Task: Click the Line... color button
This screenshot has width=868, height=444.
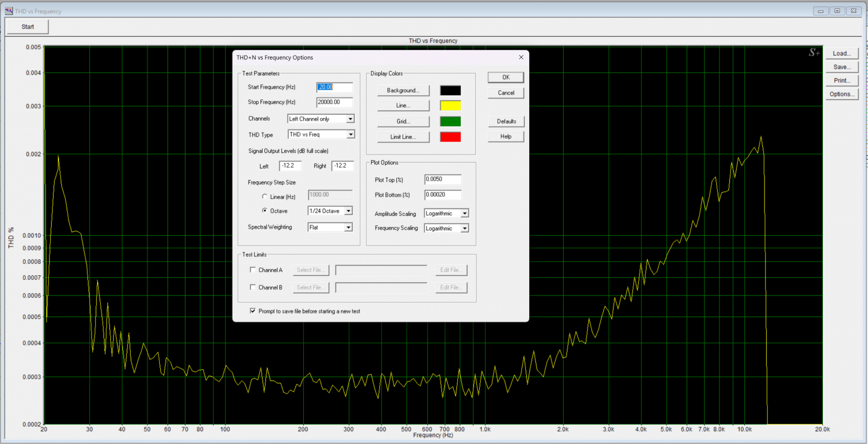Action: point(403,106)
